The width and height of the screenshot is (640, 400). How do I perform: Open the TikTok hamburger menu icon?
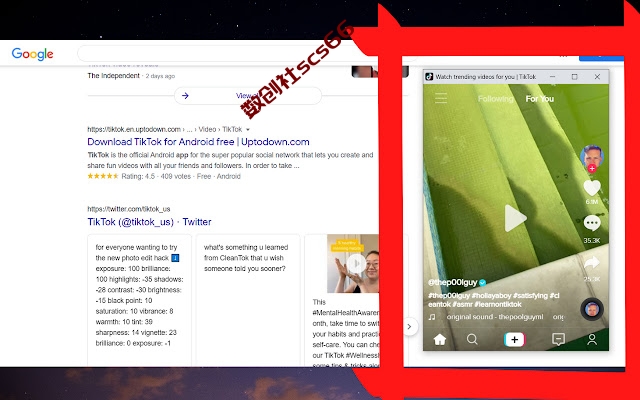click(441, 98)
